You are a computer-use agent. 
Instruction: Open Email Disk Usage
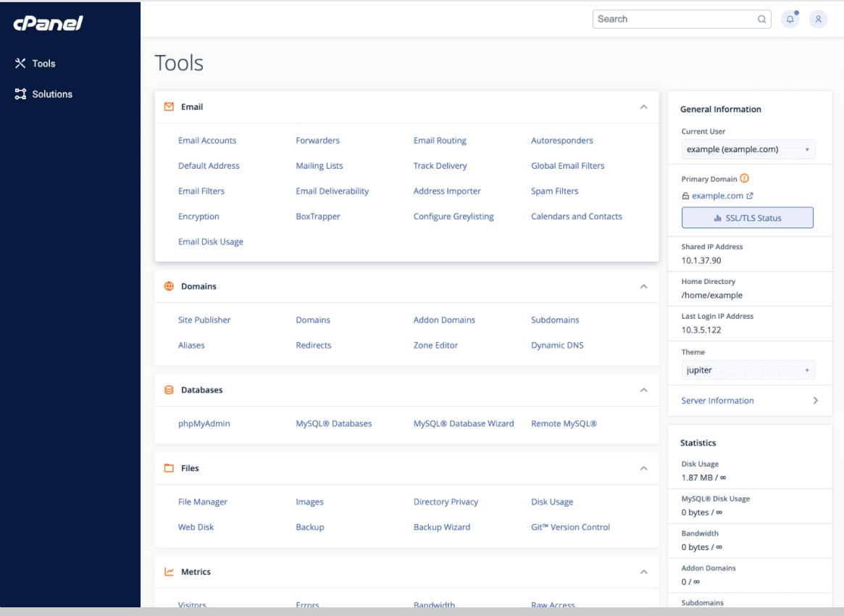(x=211, y=242)
